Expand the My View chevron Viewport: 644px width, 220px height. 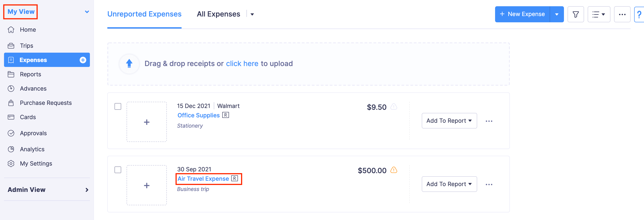click(87, 11)
